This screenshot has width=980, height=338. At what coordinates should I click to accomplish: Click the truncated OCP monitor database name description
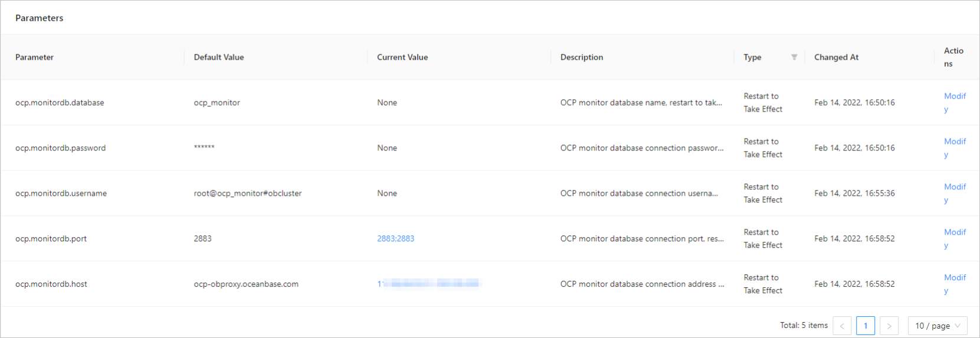click(641, 103)
